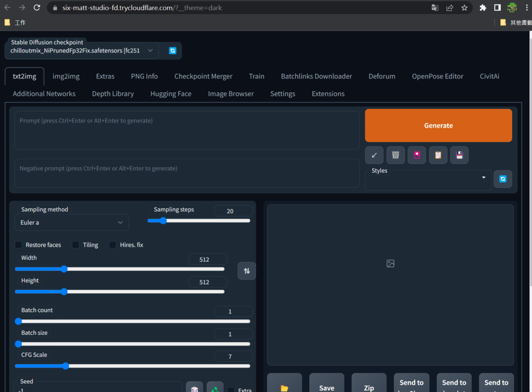Click the floppy disk save style icon
532x392 pixels.
459,155
